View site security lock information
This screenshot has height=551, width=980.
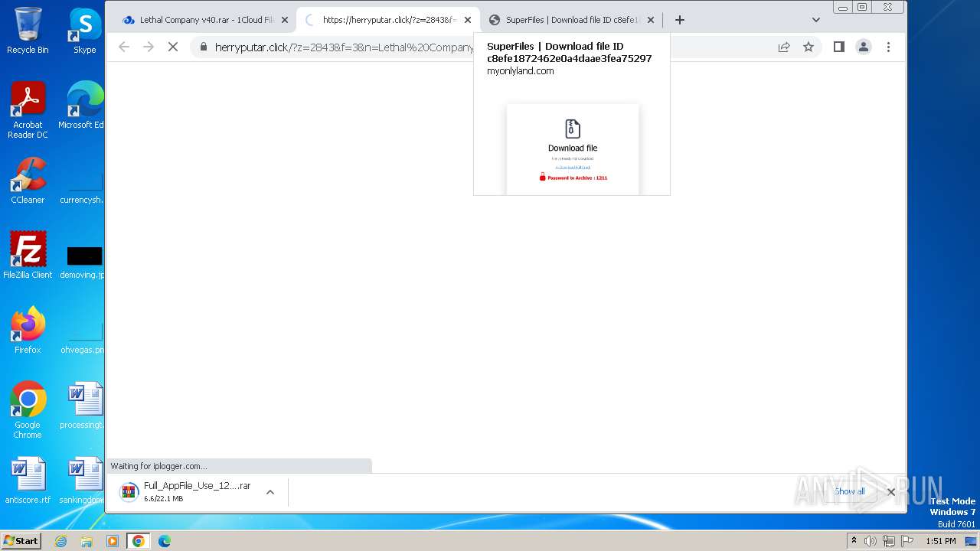click(x=203, y=47)
